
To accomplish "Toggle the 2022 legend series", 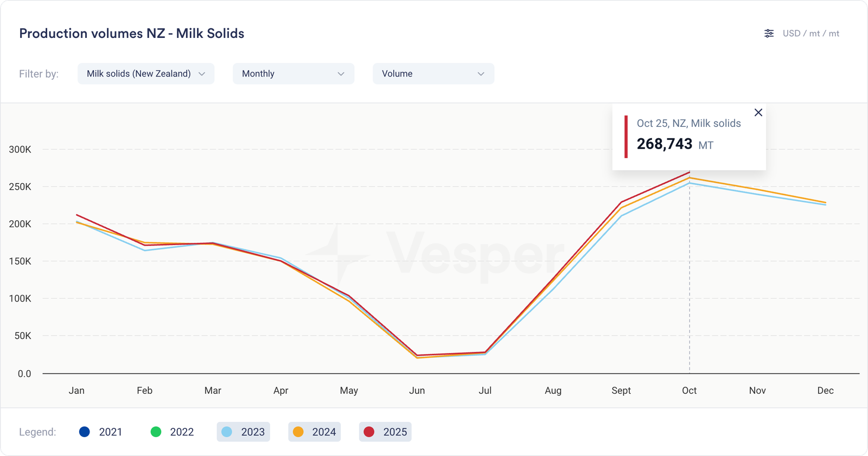I will (172, 432).
